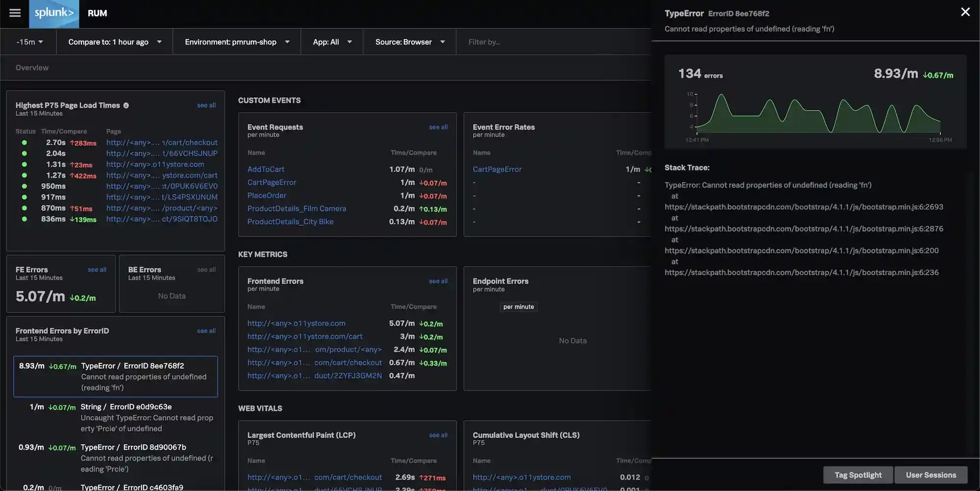Open o11ystore.com/cart frontend errors link
The width and height of the screenshot is (980, 491).
[305, 337]
